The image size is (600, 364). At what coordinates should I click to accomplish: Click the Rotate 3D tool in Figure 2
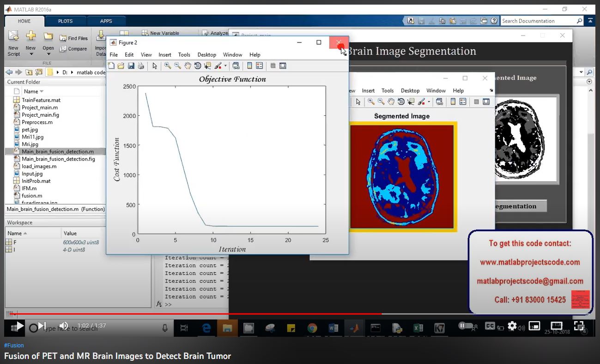(198, 66)
